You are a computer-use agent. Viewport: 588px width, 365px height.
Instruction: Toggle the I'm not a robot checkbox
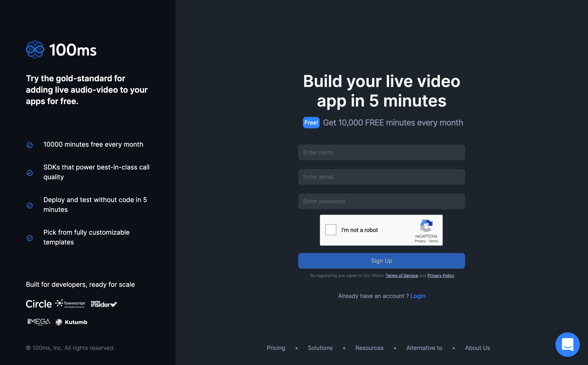pos(331,230)
